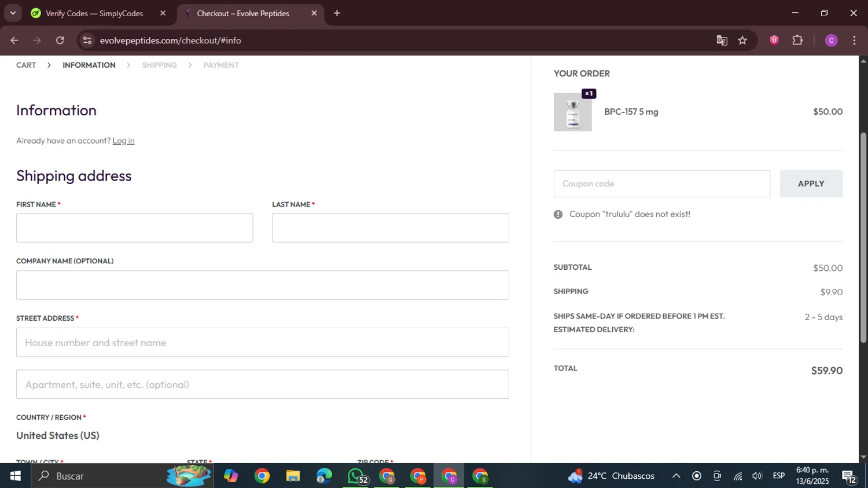The height and width of the screenshot is (488, 868).
Task: Close the Checkout Evolve Peptides tab
Action: 314,13
